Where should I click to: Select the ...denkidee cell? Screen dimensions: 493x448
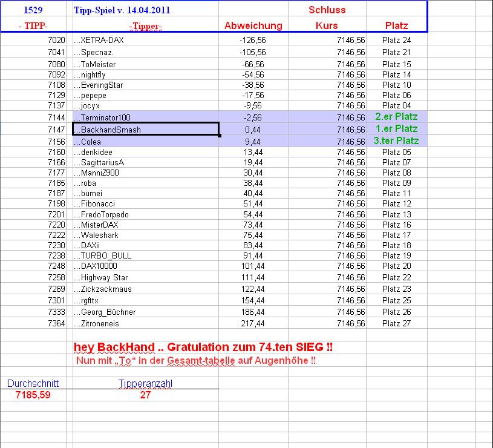click(146, 152)
